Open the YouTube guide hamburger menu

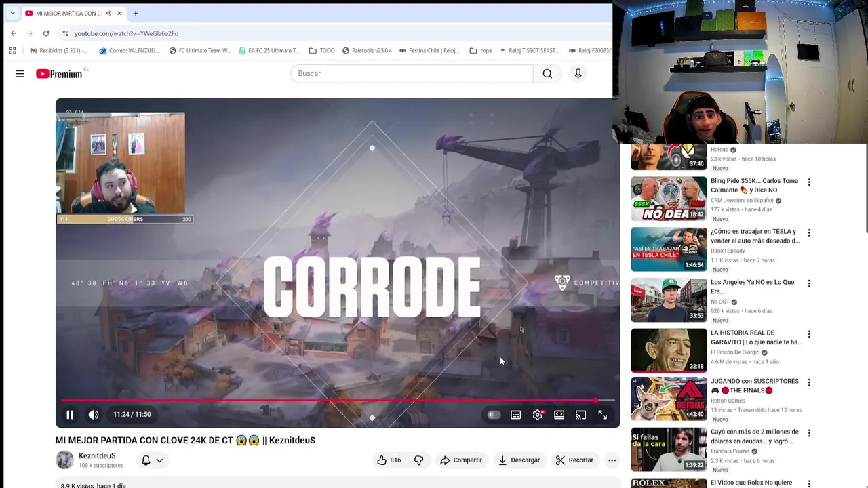click(x=20, y=74)
